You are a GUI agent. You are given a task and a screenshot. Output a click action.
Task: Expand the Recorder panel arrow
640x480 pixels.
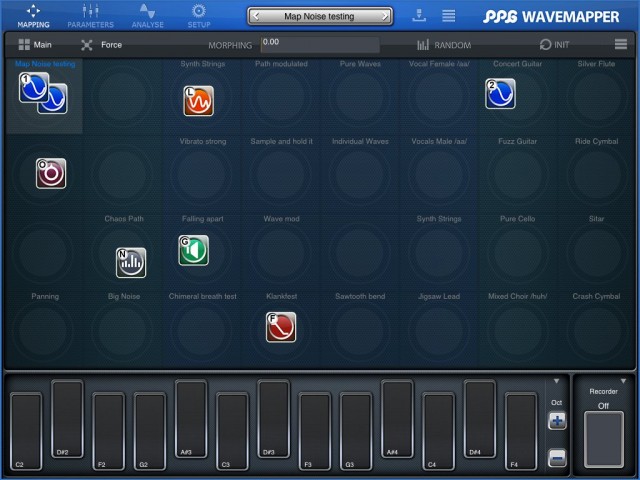click(621, 381)
